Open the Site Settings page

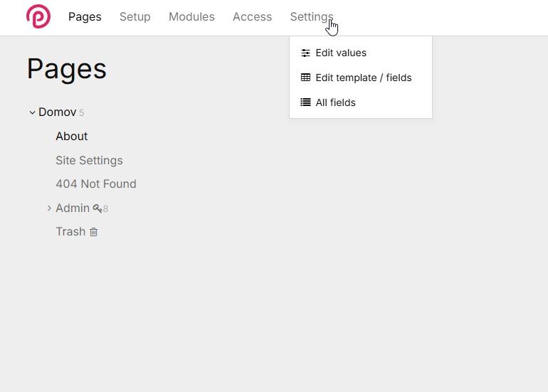(x=89, y=161)
